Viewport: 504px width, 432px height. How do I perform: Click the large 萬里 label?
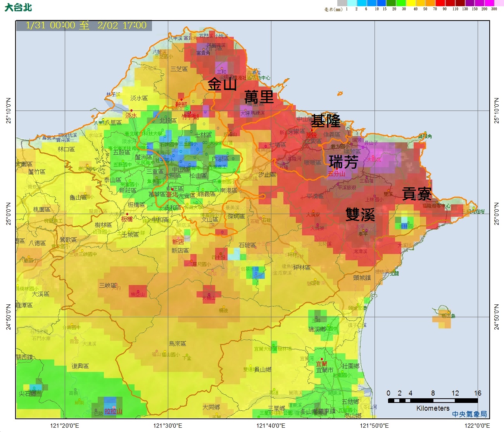[259, 97]
